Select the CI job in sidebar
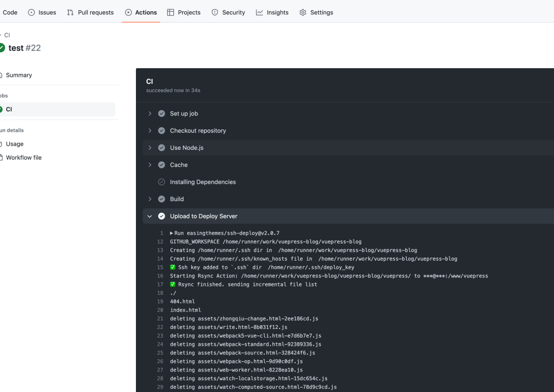This screenshot has width=554, height=392. tap(9, 109)
